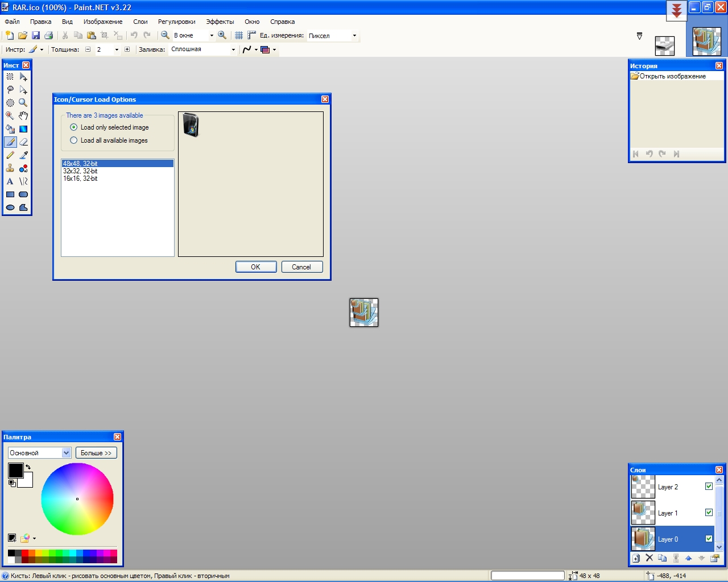Click the Open folder icon in toolbar
This screenshot has height=582, width=728.
click(x=23, y=35)
